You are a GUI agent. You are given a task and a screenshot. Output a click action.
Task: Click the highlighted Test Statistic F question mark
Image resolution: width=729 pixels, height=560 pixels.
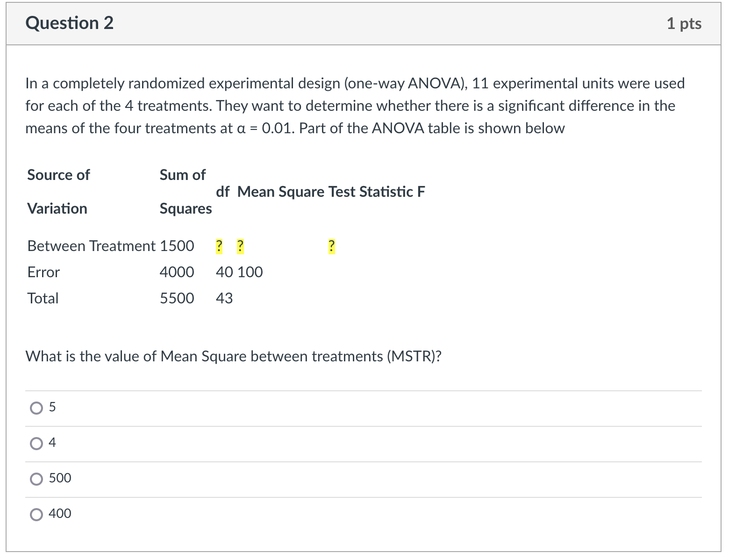pos(331,246)
